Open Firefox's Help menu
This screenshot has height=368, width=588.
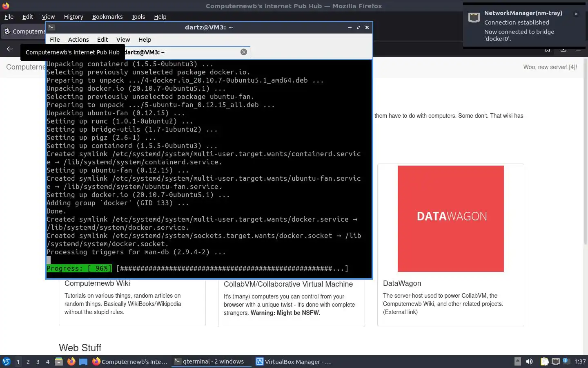tap(160, 17)
